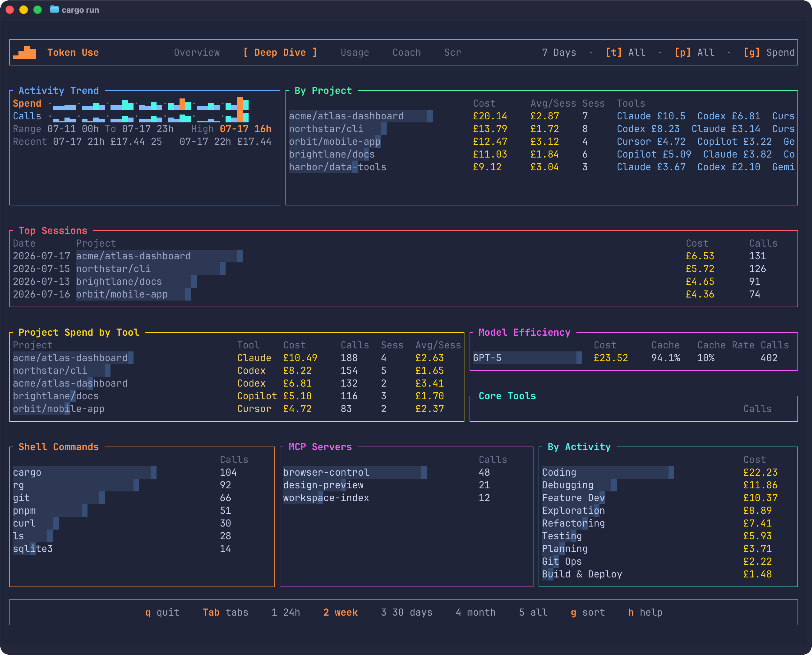812x655 pixels.
Task: Click the Tool column header in Project Spend
Action: pos(249,345)
